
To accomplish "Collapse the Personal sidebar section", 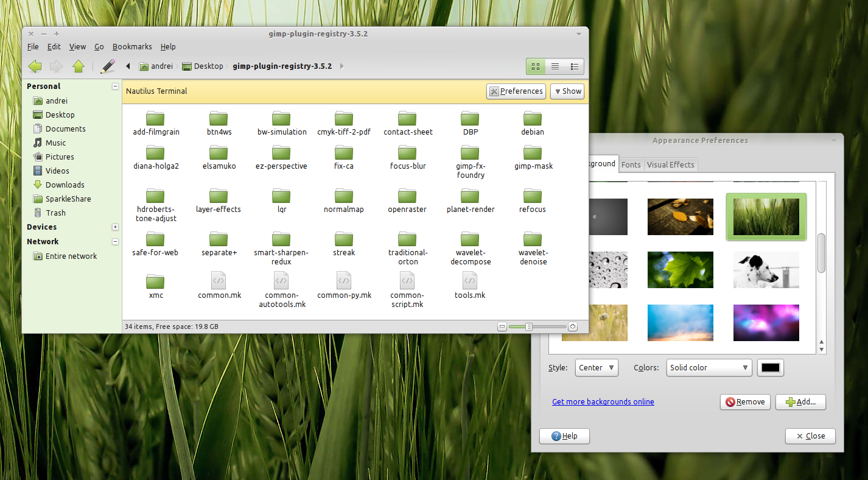I will (x=115, y=86).
